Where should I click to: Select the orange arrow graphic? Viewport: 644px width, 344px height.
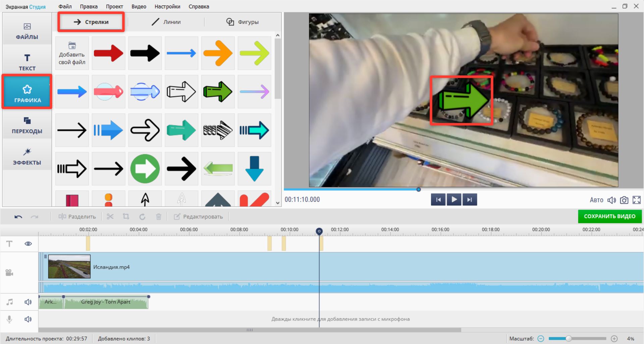(218, 53)
